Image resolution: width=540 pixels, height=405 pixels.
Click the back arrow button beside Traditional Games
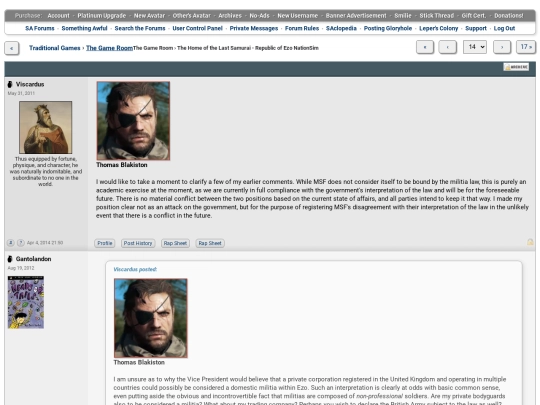[x=12, y=48]
